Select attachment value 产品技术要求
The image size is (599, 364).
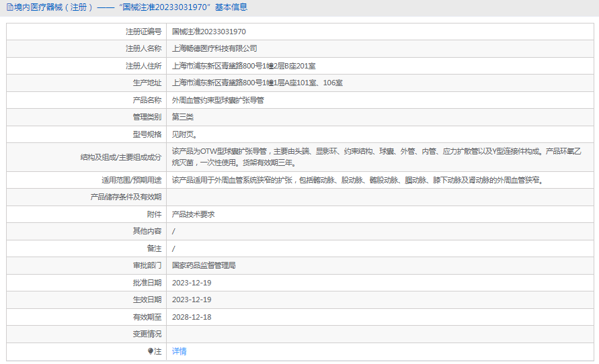point(194,214)
